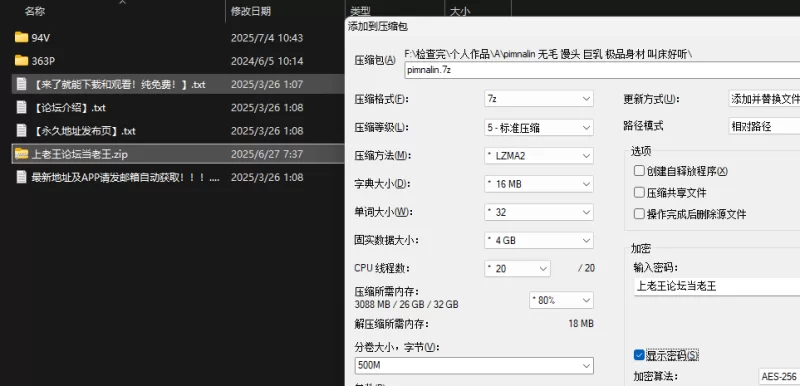Click date 2025/3/26 1:07

tap(267, 84)
